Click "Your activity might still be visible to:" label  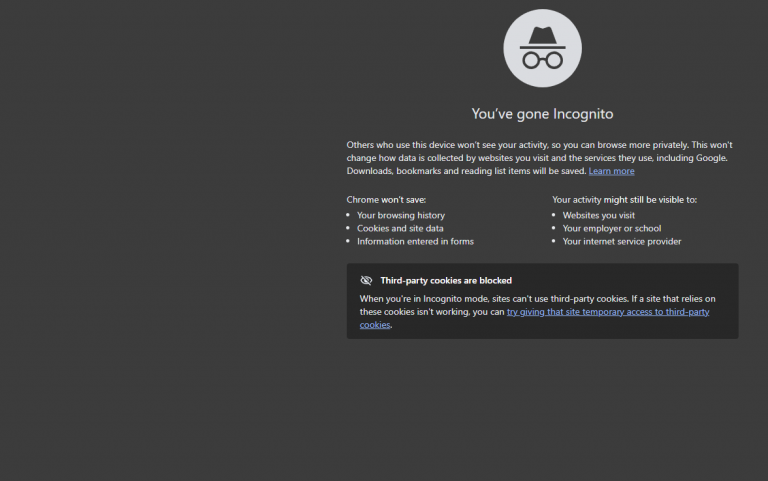point(624,200)
